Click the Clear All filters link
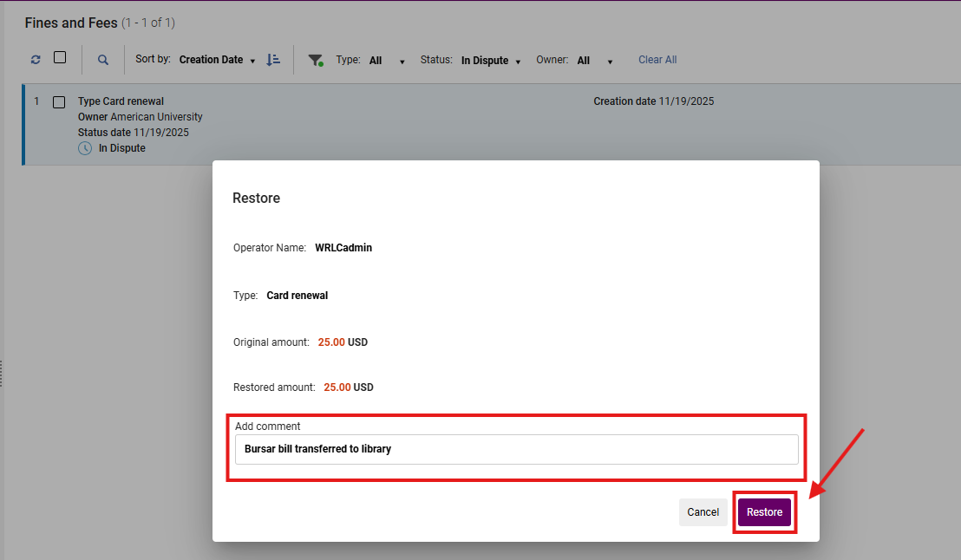This screenshot has height=560, width=961. click(657, 60)
